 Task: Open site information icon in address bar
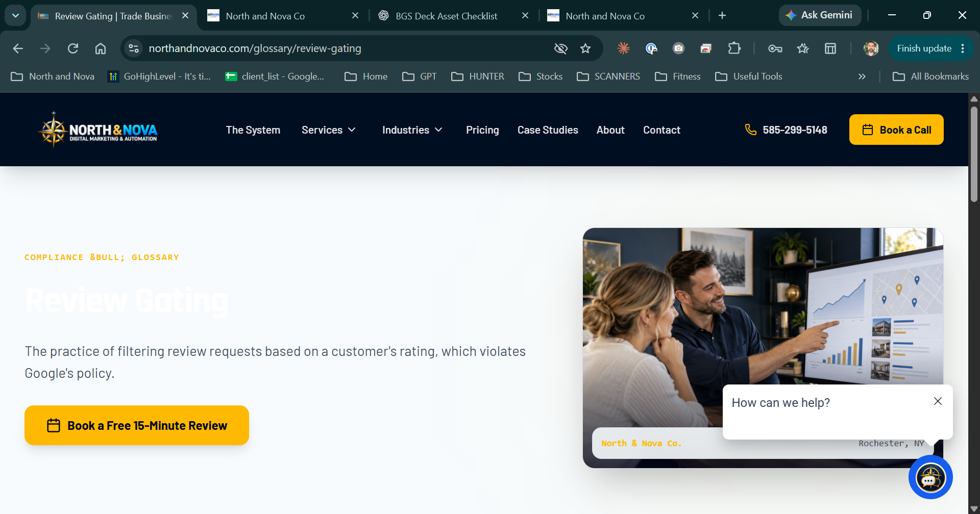click(134, 48)
